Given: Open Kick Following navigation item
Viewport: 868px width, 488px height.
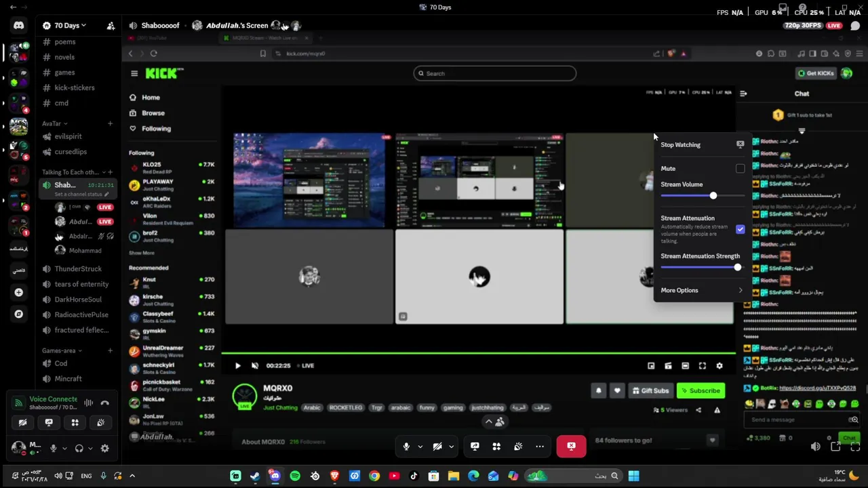Looking at the screenshot, I should [156, 129].
